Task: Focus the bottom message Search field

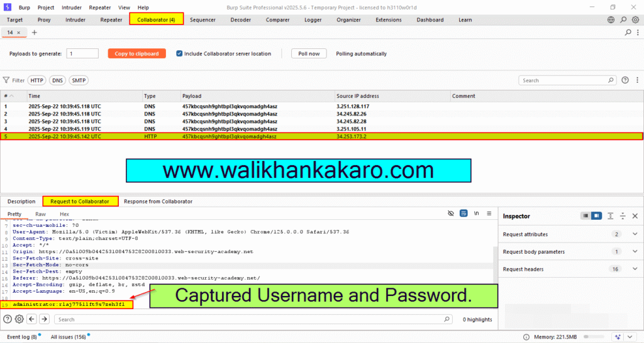Action: (x=253, y=319)
